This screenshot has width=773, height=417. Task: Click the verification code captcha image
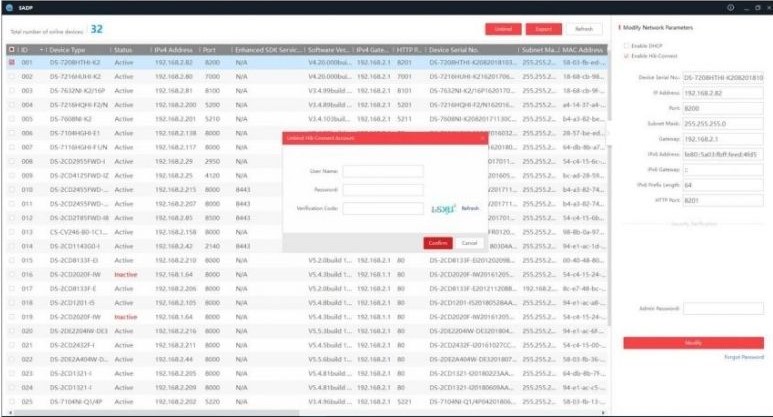click(x=443, y=209)
